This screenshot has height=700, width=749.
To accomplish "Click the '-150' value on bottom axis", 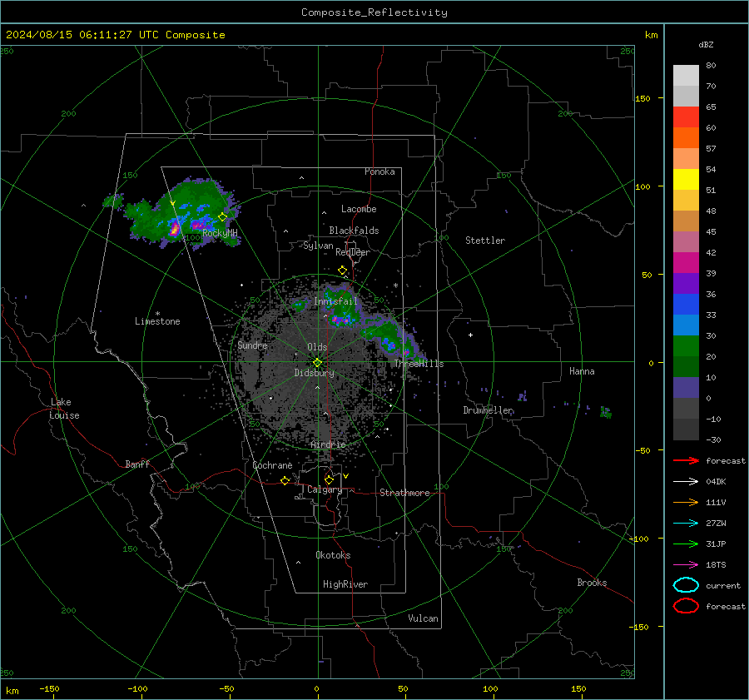I will point(49,688).
